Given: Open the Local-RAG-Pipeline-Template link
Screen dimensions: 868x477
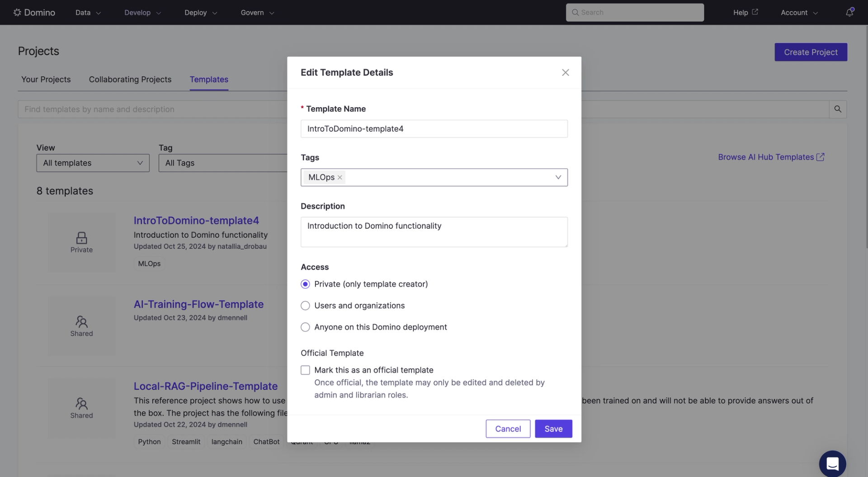Looking at the screenshot, I should 206,386.
